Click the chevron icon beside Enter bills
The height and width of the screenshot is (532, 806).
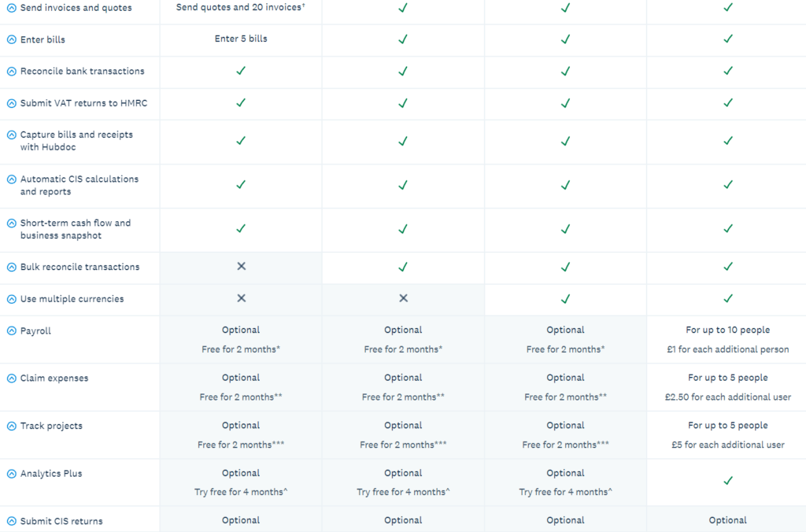coord(11,39)
